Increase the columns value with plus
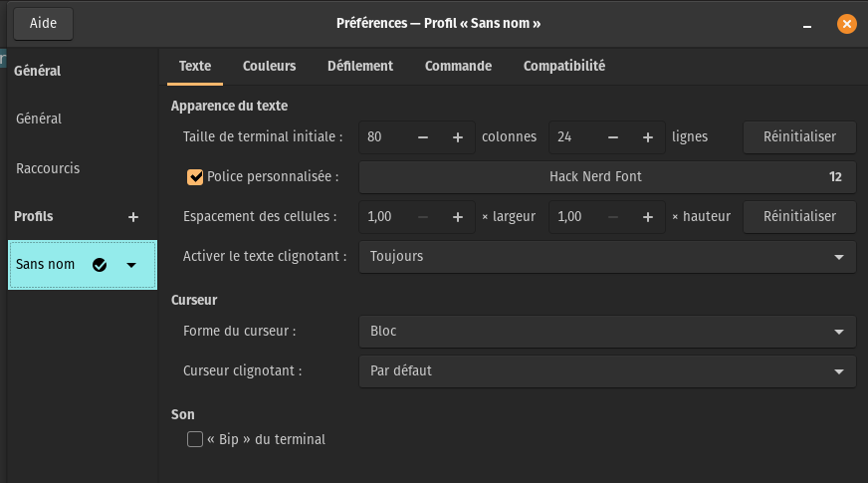Viewport: 868px width, 483px height. click(x=457, y=137)
